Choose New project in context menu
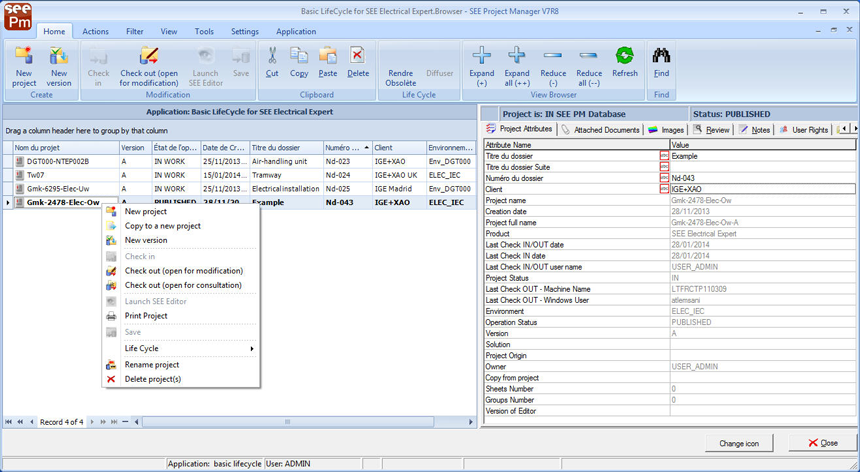The width and height of the screenshot is (860, 472). (145, 212)
